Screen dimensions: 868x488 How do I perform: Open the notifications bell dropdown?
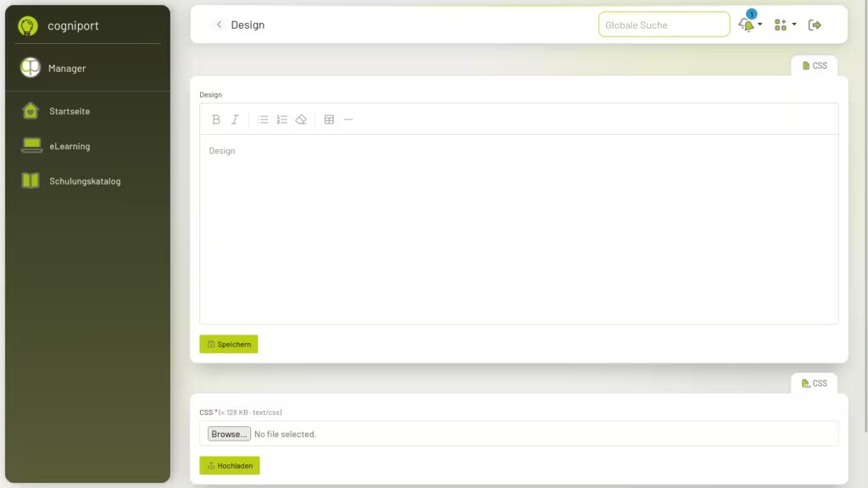pyautogui.click(x=750, y=25)
